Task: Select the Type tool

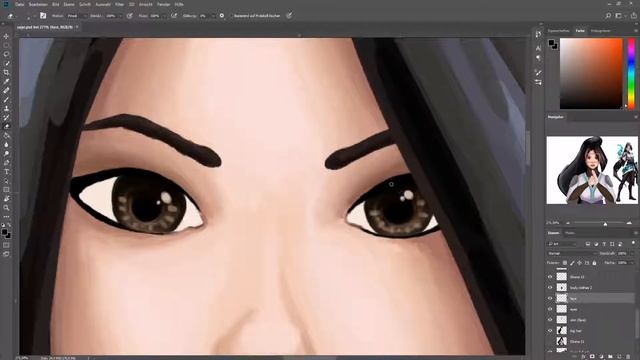Action: pos(6,171)
